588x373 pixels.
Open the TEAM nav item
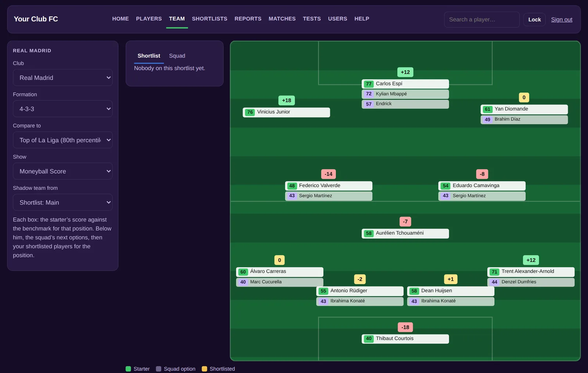click(x=177, y=19)
